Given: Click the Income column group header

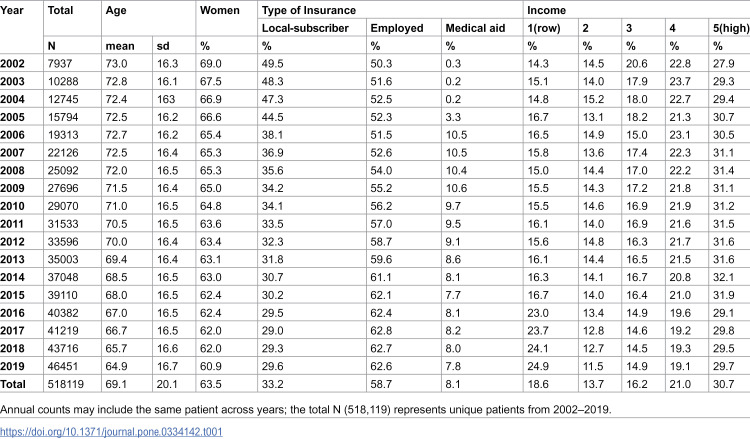Looking at the screenshot, I should point(546,10).
